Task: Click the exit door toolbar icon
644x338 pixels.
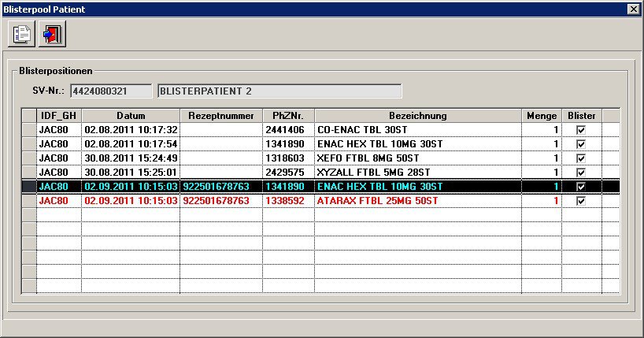Action: [x=53, y=35]
